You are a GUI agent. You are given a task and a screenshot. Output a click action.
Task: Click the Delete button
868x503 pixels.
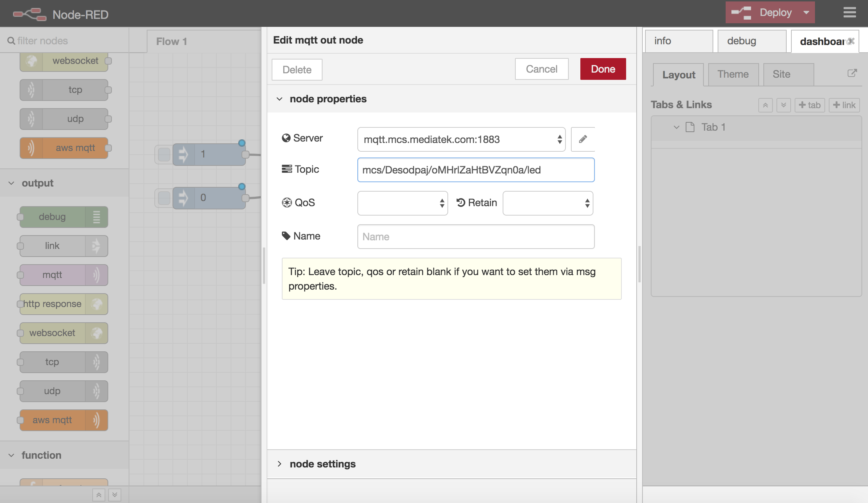click(297, 70)
